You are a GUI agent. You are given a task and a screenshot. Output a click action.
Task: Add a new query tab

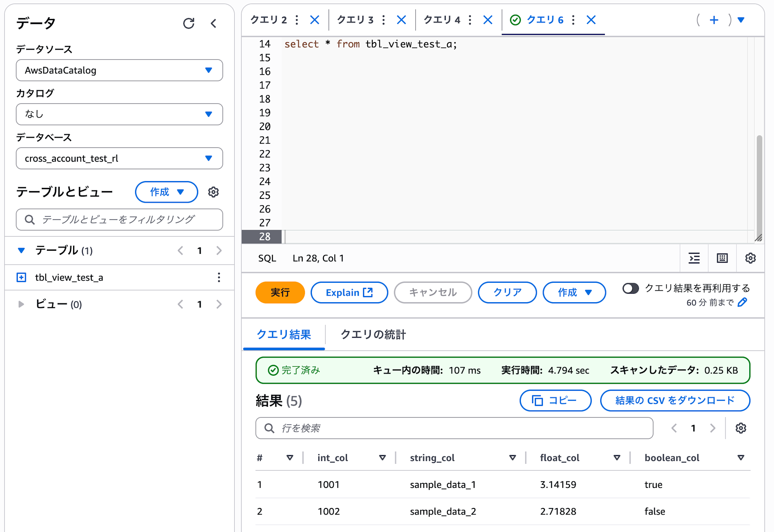714,20
